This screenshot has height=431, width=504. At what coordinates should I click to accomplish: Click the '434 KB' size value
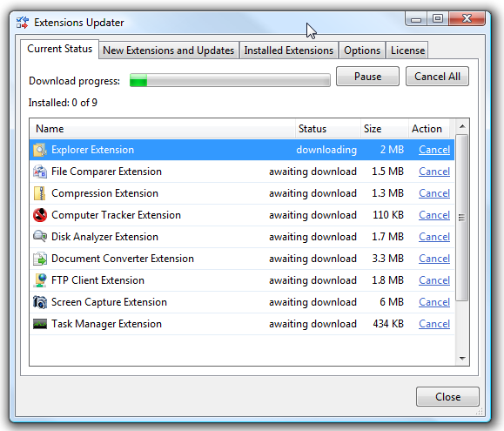point(388,324)
